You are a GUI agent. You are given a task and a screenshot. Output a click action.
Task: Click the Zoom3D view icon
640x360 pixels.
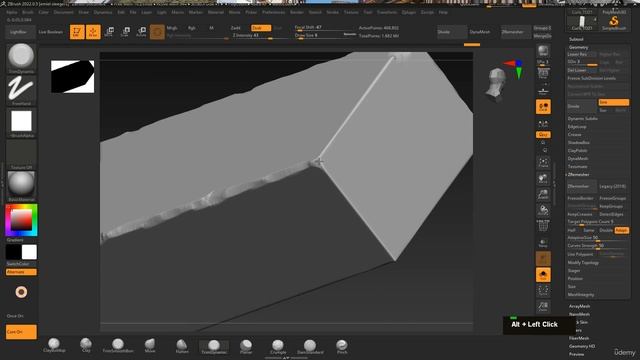coord(543,194)
